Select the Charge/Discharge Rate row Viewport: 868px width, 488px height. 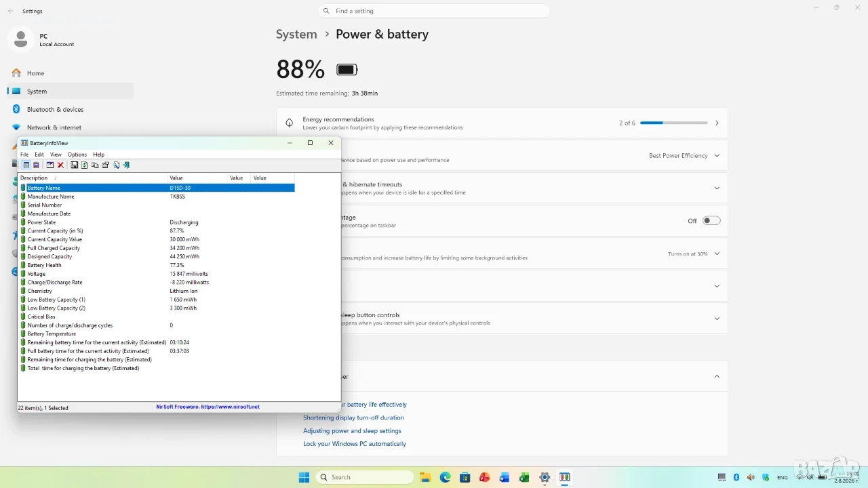click(x=157, y=282)
